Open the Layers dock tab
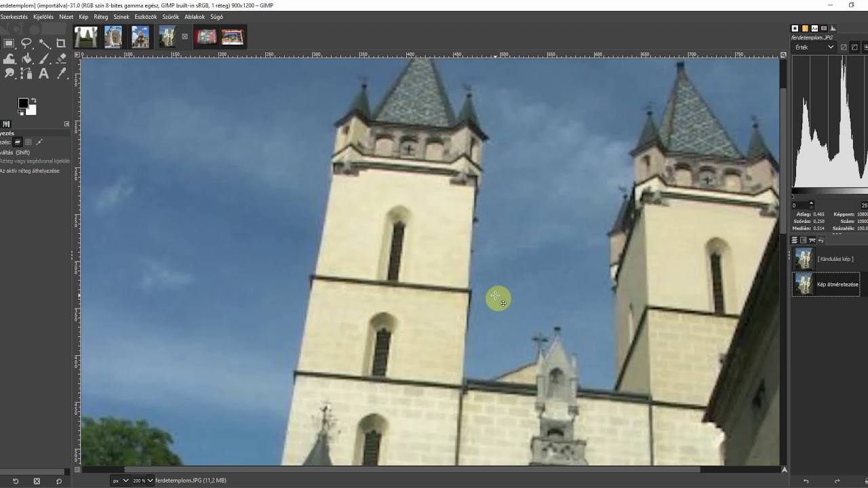This screenshot has width=868, height=488. 795,241
